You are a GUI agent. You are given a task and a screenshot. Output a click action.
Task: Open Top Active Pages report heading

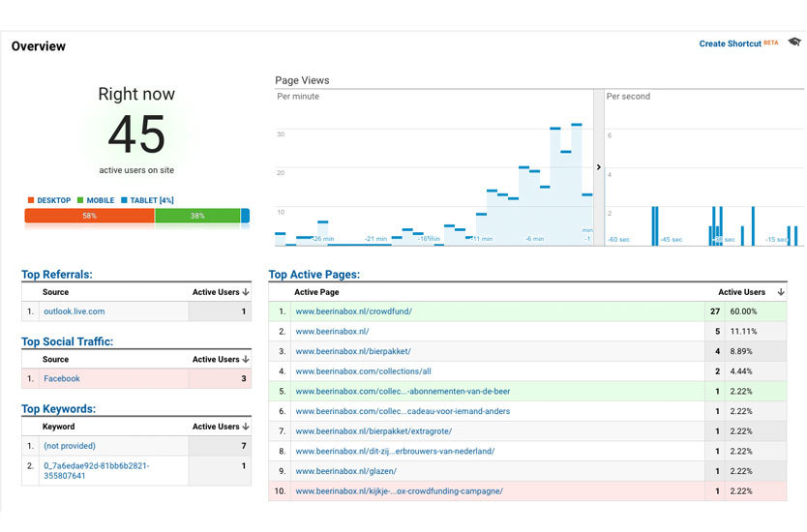click(x=314, y=275)
